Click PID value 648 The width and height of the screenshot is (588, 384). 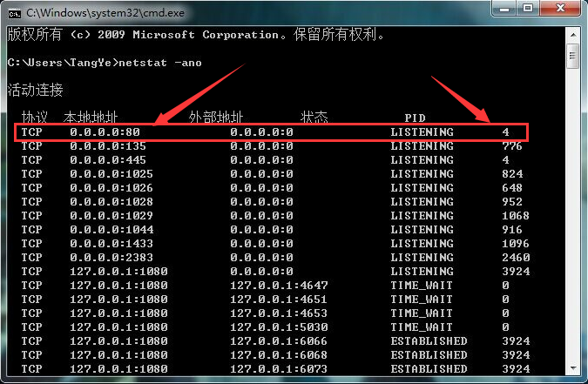click(512, 188)
